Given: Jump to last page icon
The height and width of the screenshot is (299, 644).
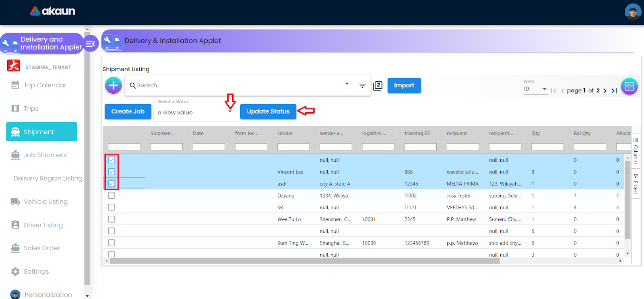Looking at the screenshot, I should pos(614,91).
